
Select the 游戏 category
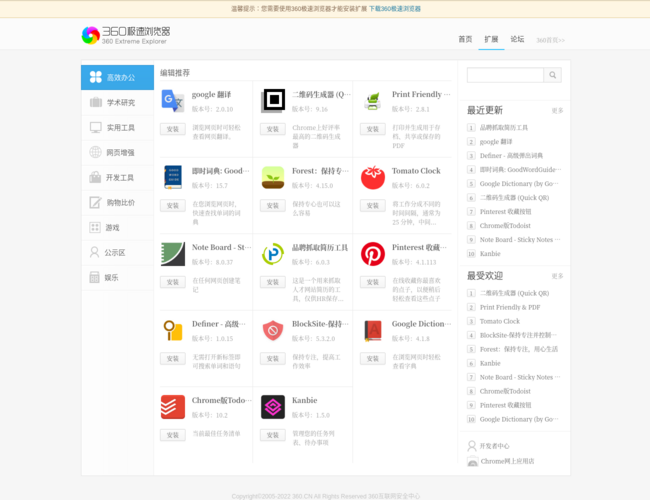coord(117,228)
